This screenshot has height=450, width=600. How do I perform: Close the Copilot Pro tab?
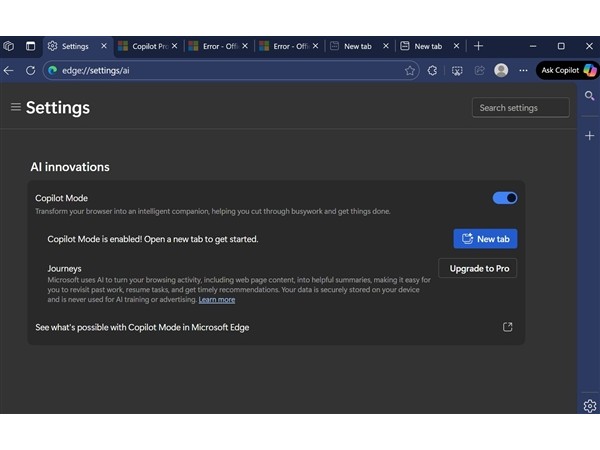(174, 46)
